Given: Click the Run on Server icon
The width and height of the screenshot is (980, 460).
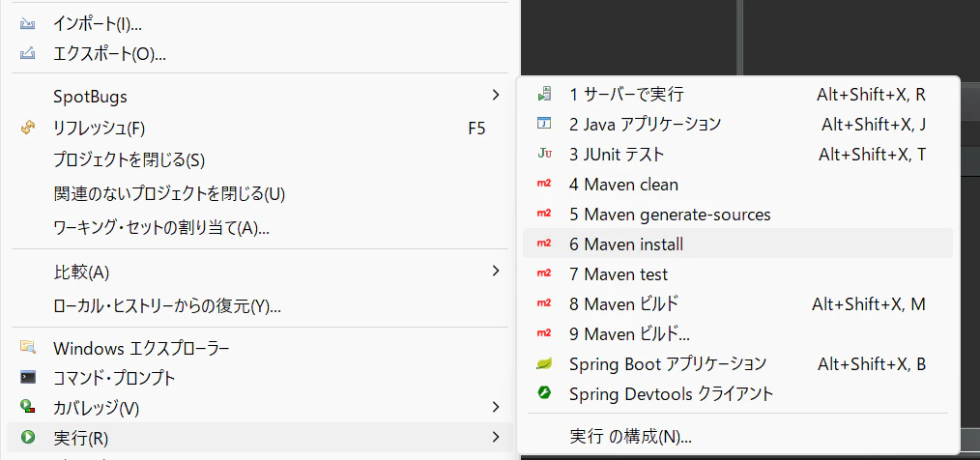Looking at the screenshot, I should (x=544, y=94).
